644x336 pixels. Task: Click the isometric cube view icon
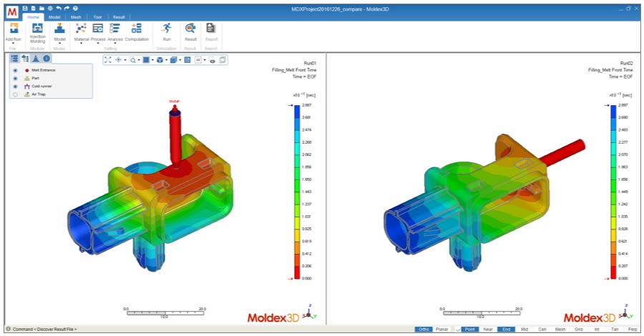[x=160, y=60]
